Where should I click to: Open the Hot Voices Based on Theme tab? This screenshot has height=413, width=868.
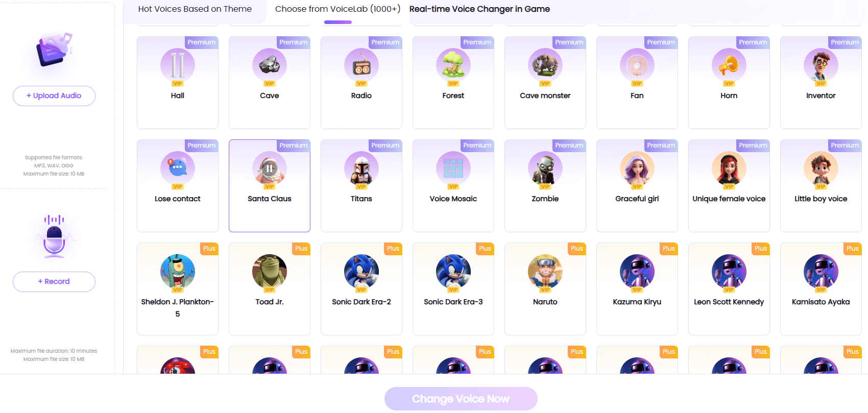pos(195,9)
